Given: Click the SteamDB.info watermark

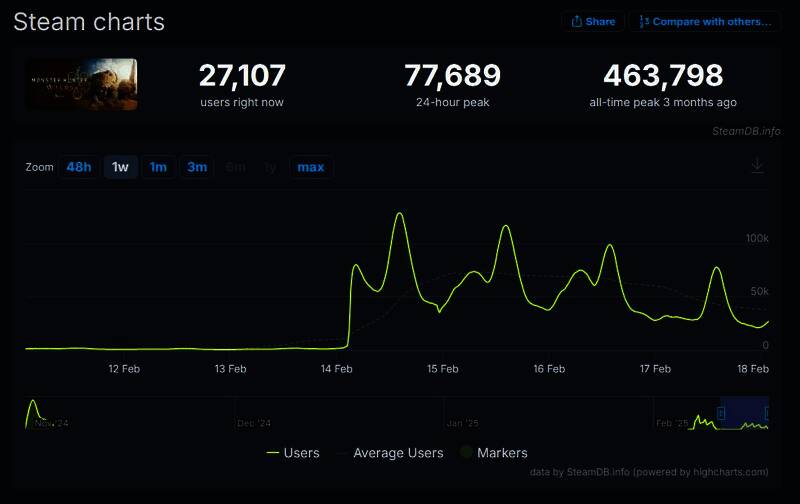Looking at the screenshot, I should click(746, 130).
